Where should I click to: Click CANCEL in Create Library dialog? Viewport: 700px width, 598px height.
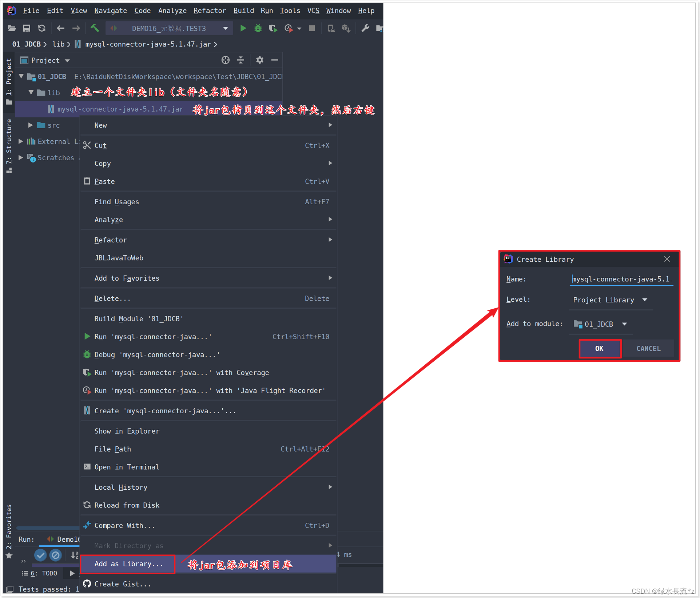(649, 348)
